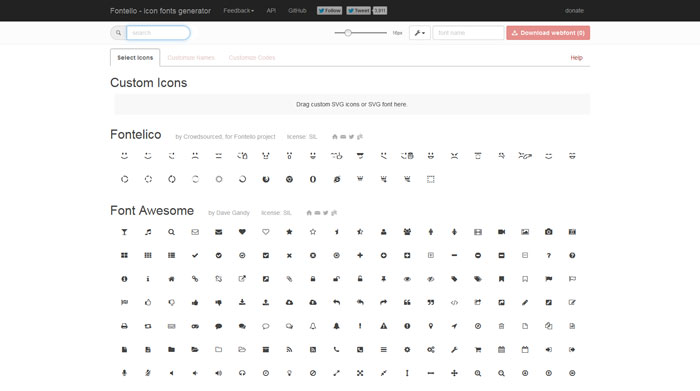Select the lightbulb icon
700x391 pixels.
[289, 373]
